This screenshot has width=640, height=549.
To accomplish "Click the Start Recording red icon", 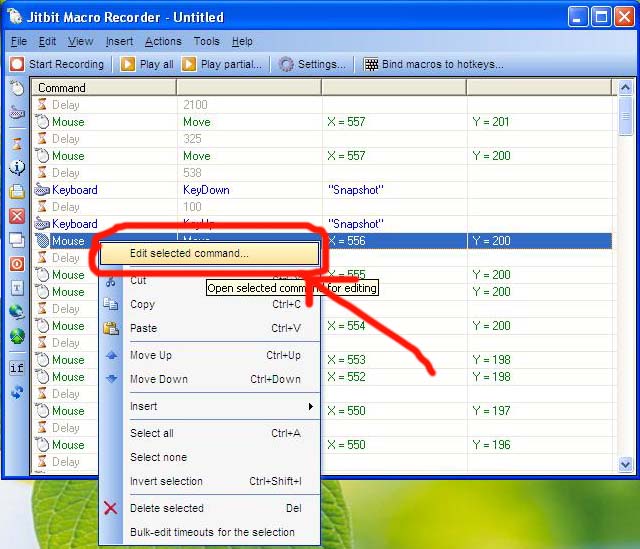I will pyautogui.click(x=17, y=64).
